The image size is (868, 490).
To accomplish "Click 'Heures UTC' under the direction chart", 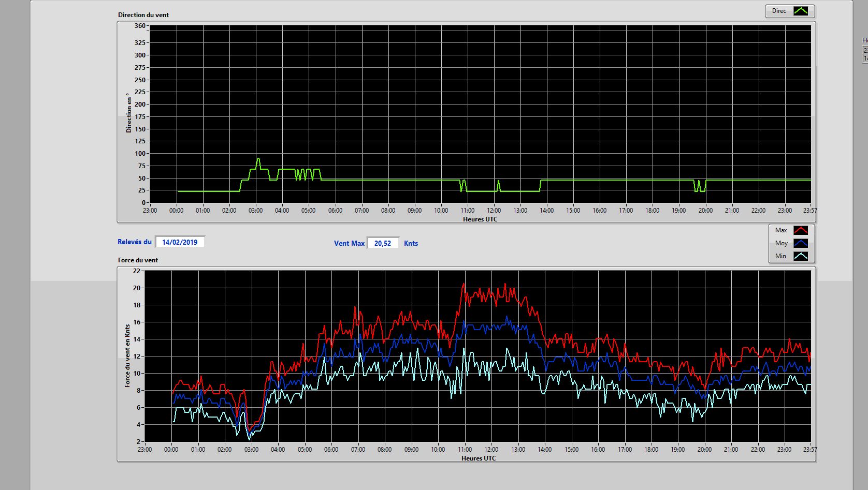I will pyautogui.click(x=480, y=219).
